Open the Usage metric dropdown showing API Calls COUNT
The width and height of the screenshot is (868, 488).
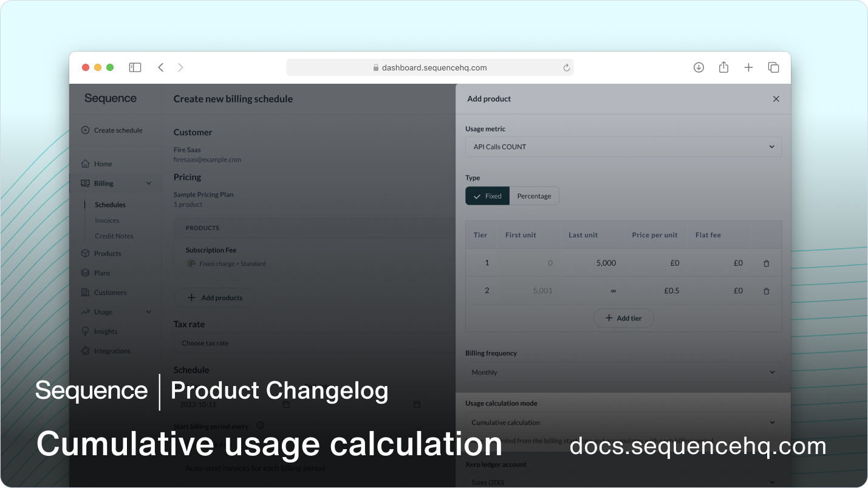[623, 146]
